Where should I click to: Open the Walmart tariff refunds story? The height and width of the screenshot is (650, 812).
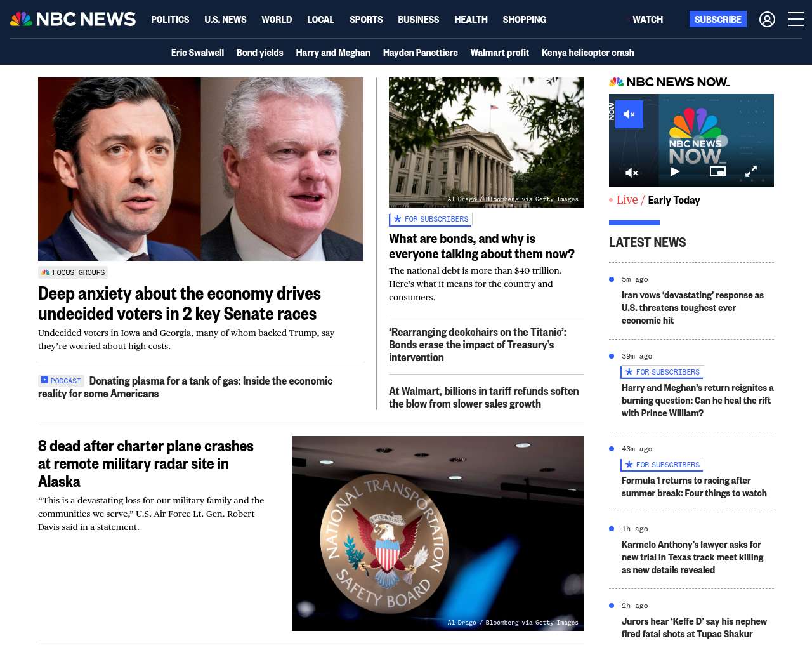click(x=483, y=397)
